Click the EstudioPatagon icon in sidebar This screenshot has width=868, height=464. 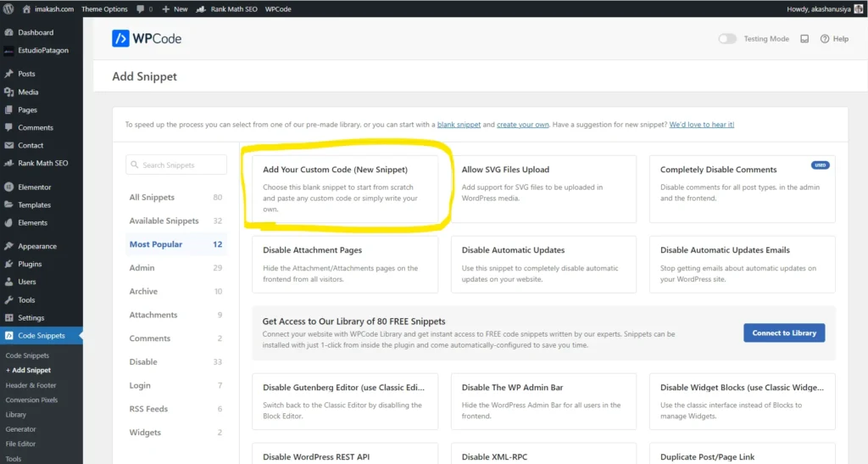point(8,50)
